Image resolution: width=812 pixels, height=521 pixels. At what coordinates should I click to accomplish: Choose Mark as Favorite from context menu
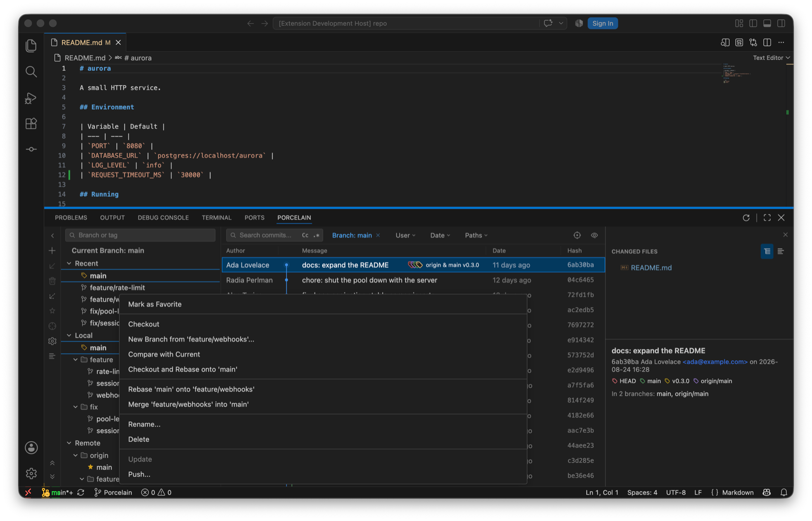[323, 304]
